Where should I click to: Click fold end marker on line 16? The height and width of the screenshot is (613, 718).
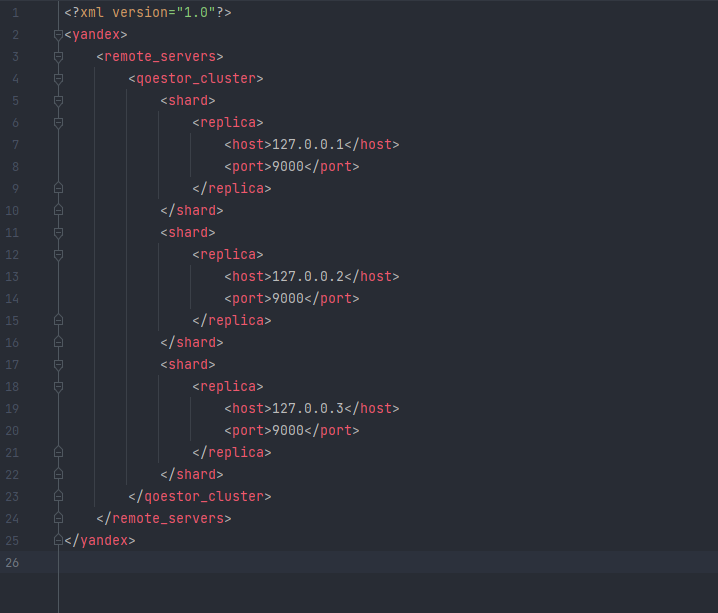(58, 342)
